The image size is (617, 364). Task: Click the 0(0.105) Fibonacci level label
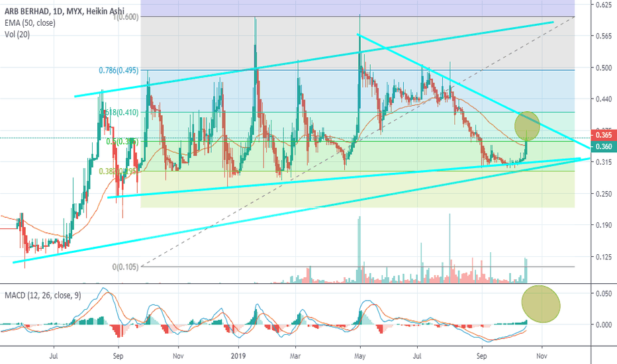pyautogui.click(x=125, y=267)
